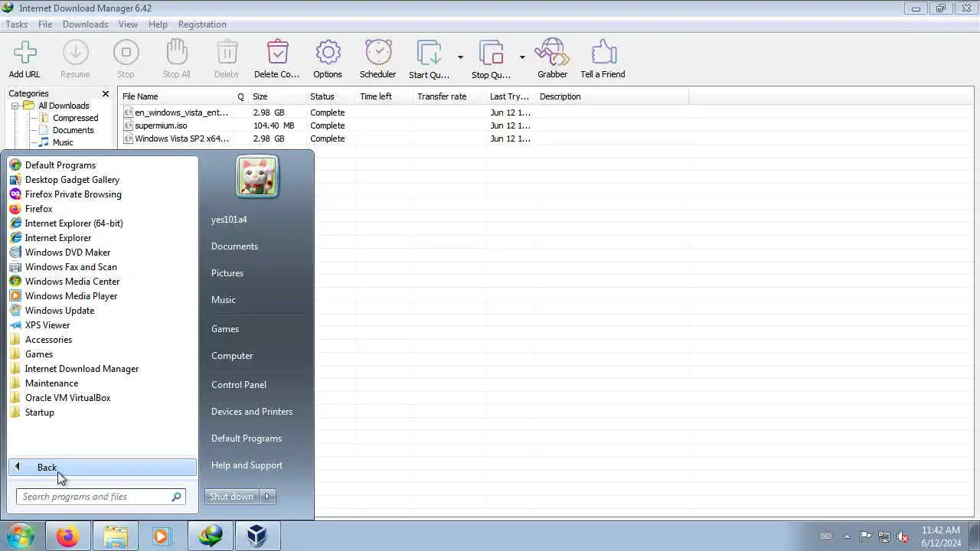Screen dimensions: 980x551
Task: Click the Delete trash icon
Action: coord(227,53)
